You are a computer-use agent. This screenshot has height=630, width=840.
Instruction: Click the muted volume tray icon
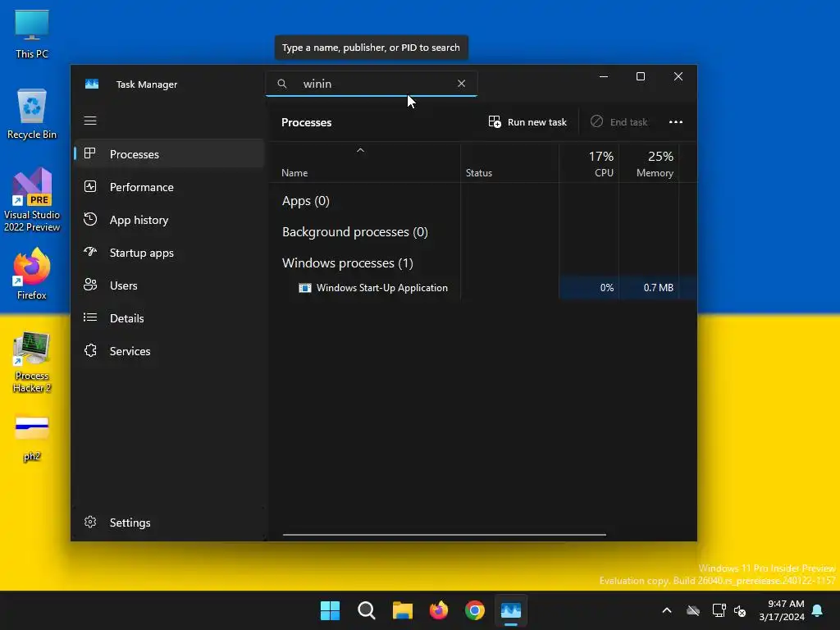(x=740, y=610)
